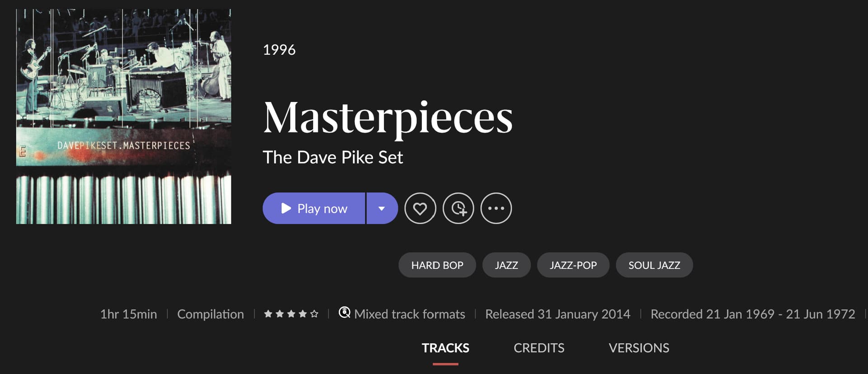Click the signal path quality icon

[x=344, y=313]
